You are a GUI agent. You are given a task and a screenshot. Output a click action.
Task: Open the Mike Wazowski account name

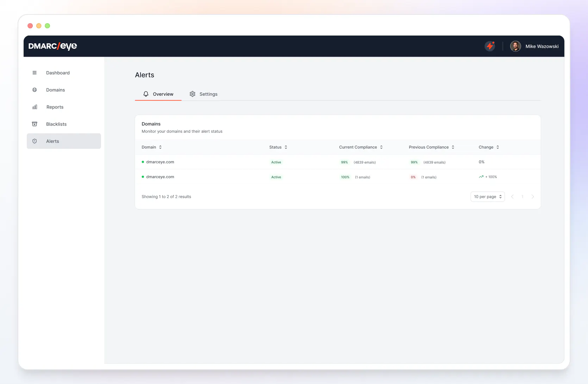pos(542,46)
